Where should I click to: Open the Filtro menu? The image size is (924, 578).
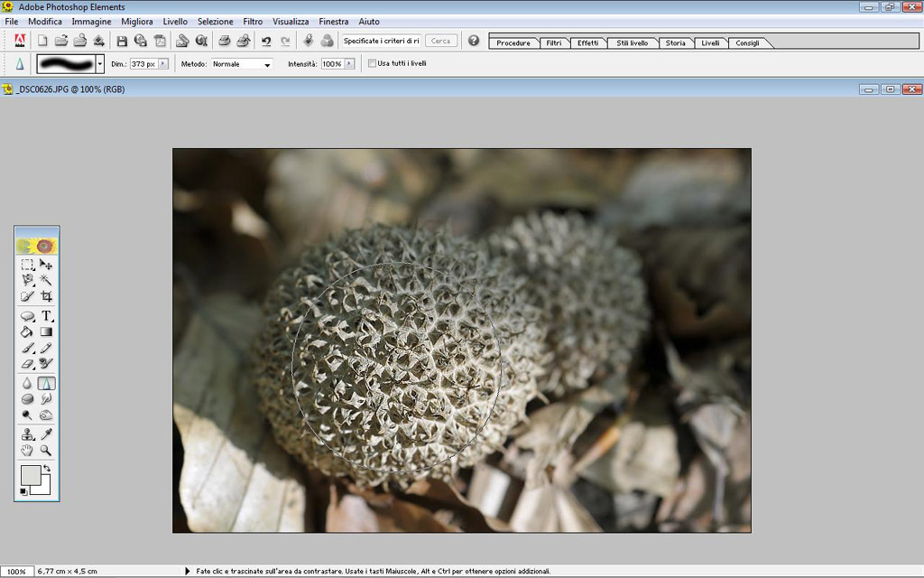pyautogui.click(x=253, y=21)
